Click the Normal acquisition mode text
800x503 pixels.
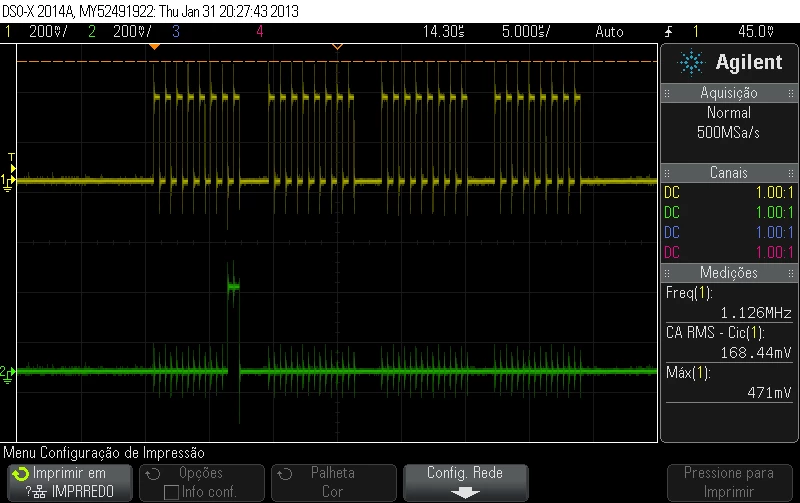[x=729, y=113]
